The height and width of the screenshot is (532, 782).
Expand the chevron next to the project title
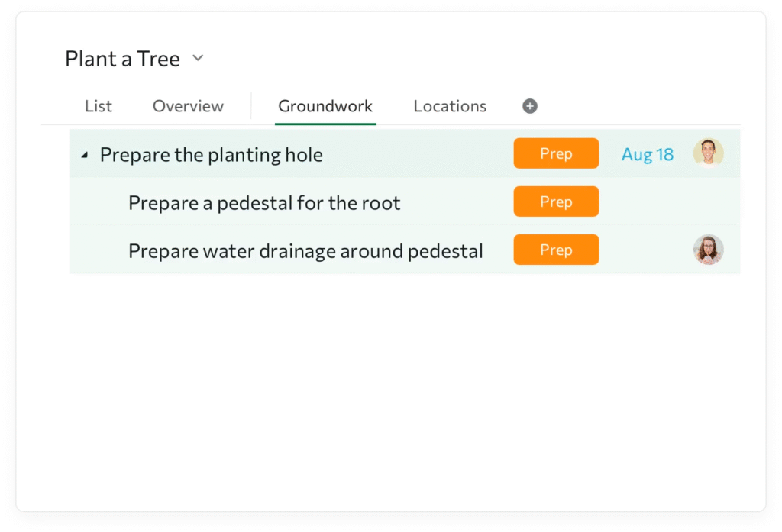pos(198,58)
